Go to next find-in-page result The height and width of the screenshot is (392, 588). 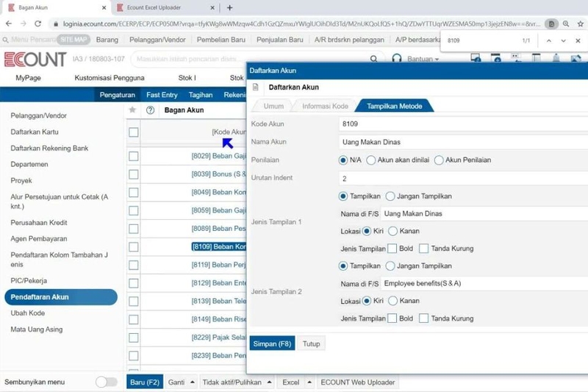563,40
